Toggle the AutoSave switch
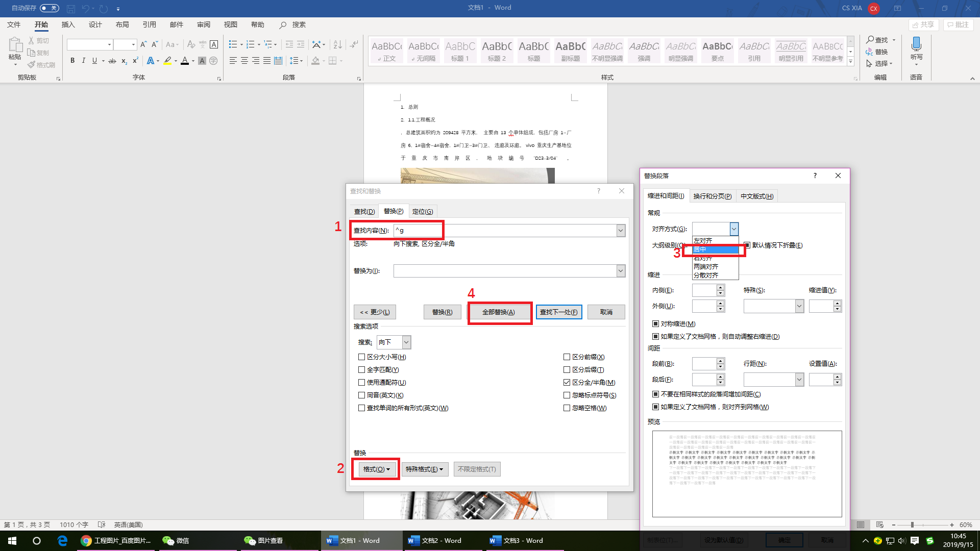980x551 pixels. (50, 8)
